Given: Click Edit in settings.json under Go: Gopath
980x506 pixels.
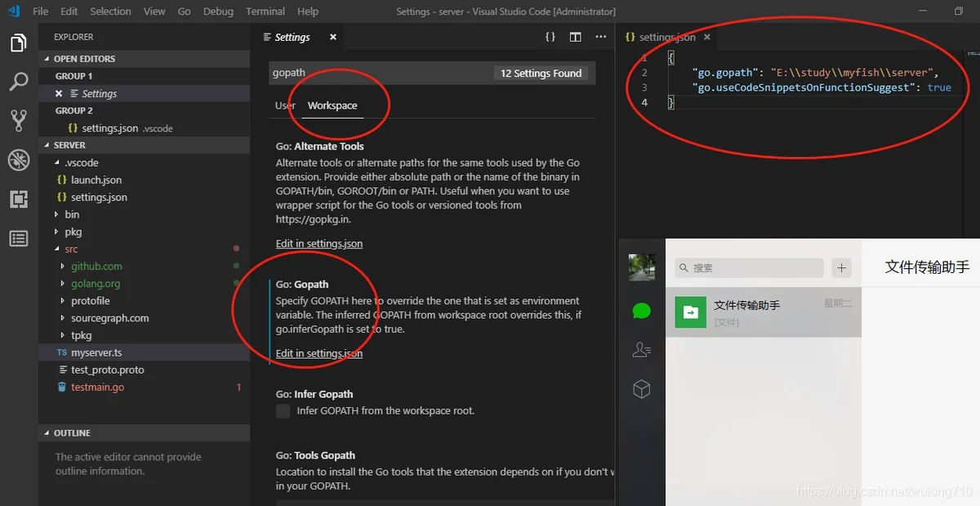Looking at the screenshot, I should [319, 353].
